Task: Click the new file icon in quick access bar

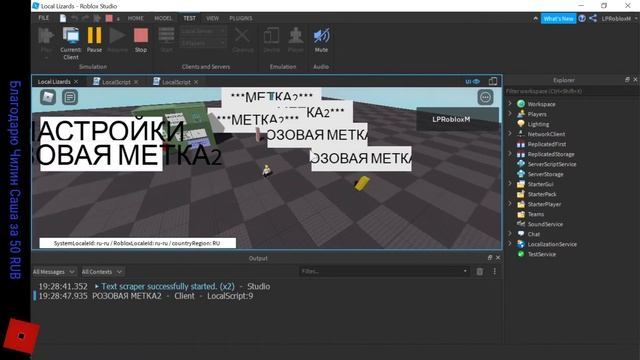Action: (x=63, y=18)
